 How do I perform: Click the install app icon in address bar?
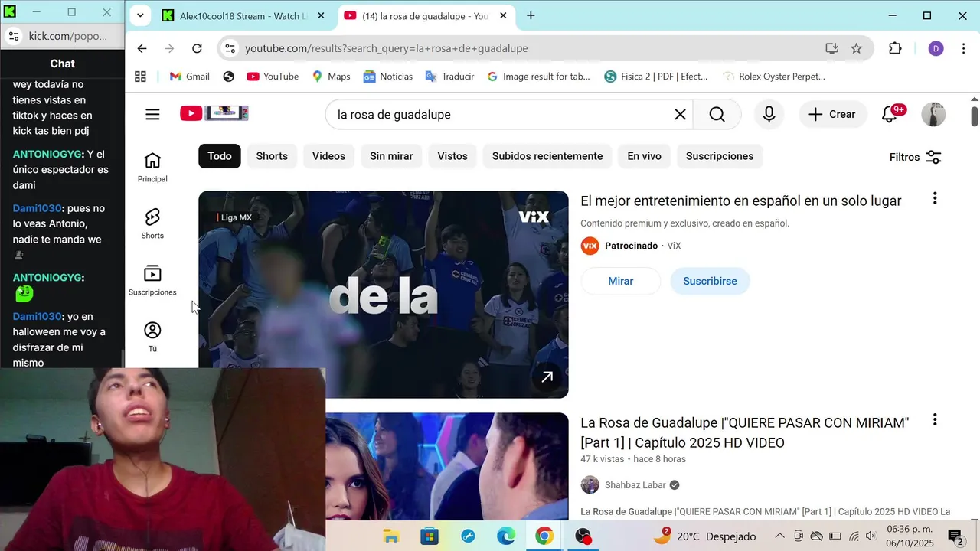[831, 48]
